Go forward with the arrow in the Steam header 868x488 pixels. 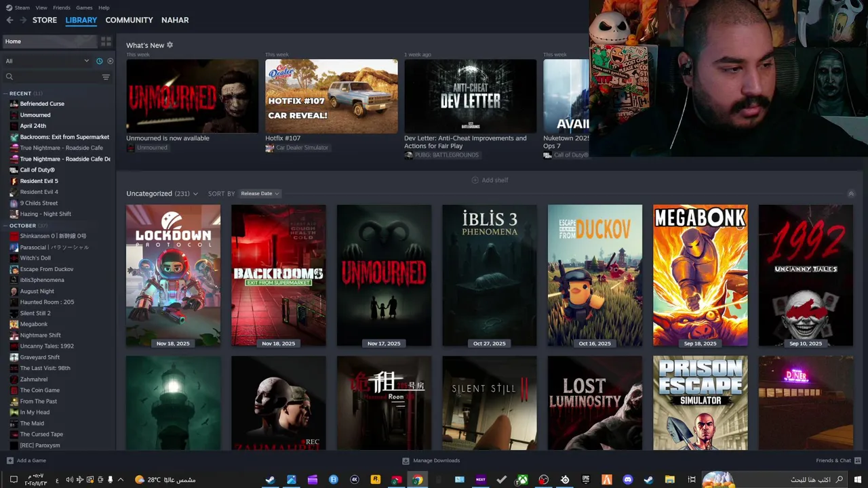(x=23, y=20)
